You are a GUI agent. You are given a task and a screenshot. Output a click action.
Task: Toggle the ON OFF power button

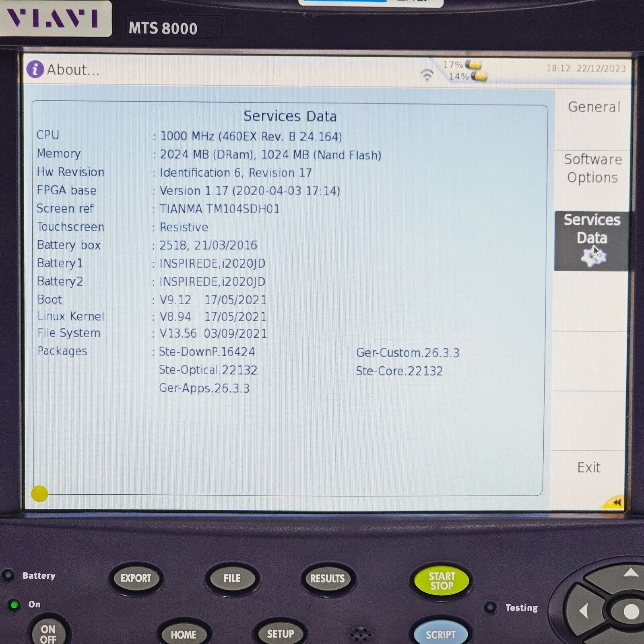(48, 633)
